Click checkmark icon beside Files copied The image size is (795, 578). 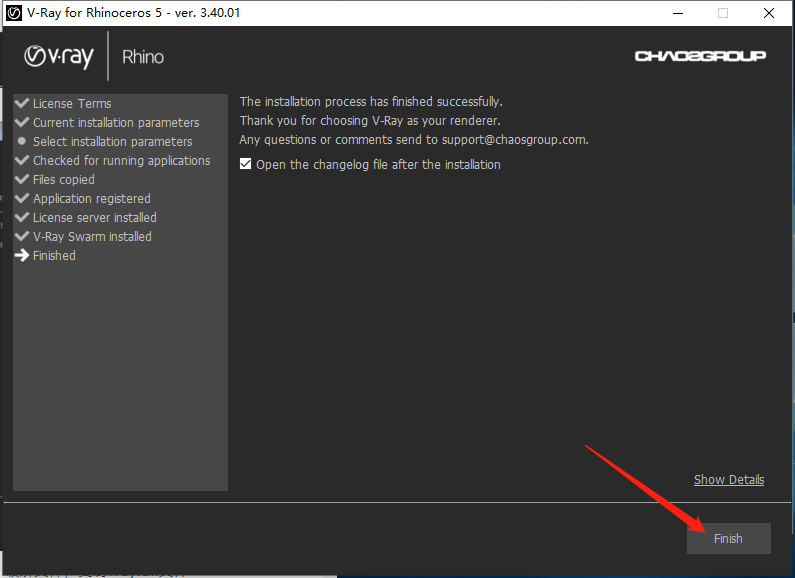pyautogui.click(x=22, y=179)
